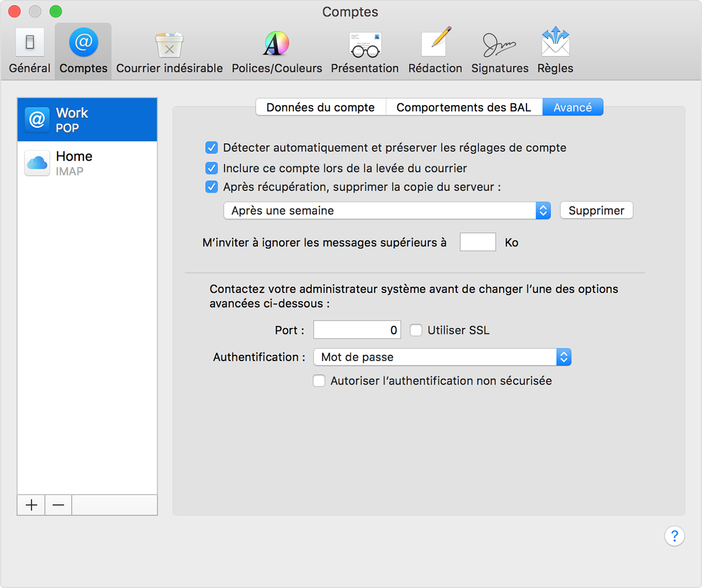Open the Règles preferences pane
This screenshot has width=702, height=588.
click(x=555, y=50)
